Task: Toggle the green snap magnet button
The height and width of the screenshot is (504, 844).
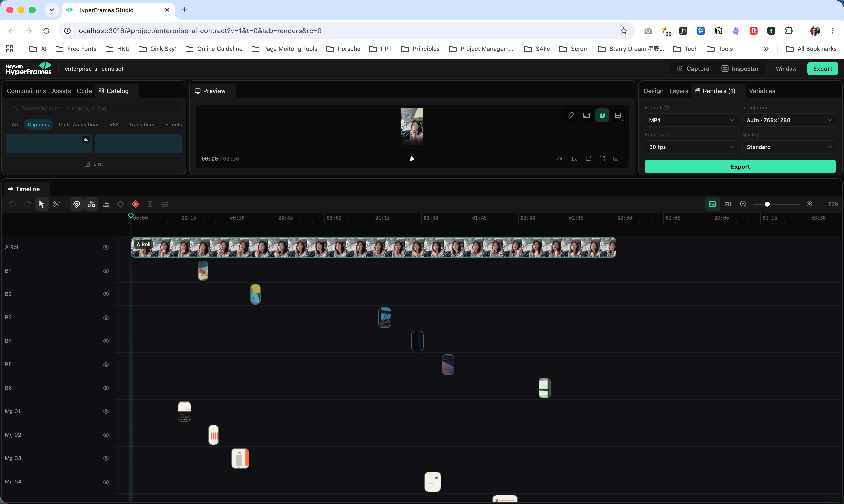Action: (602, 115)
